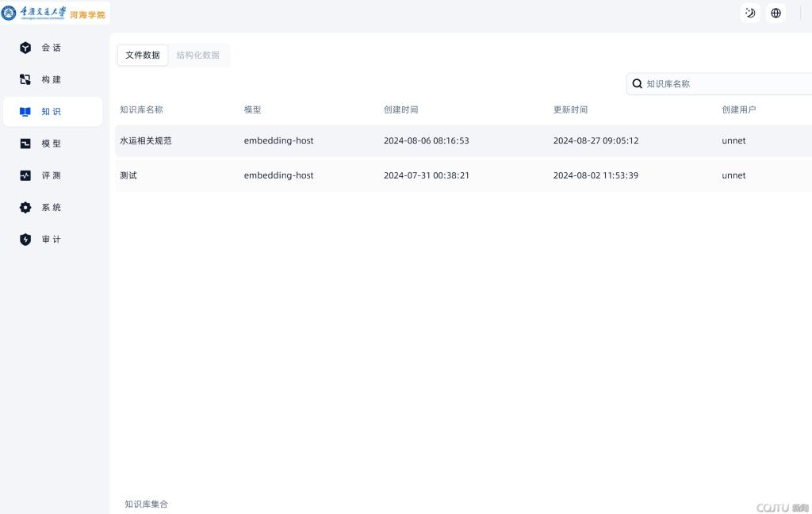This screenshot has width=812, height=514.
Task: Switch to 文件数据 tab
Action: [143, 55]
